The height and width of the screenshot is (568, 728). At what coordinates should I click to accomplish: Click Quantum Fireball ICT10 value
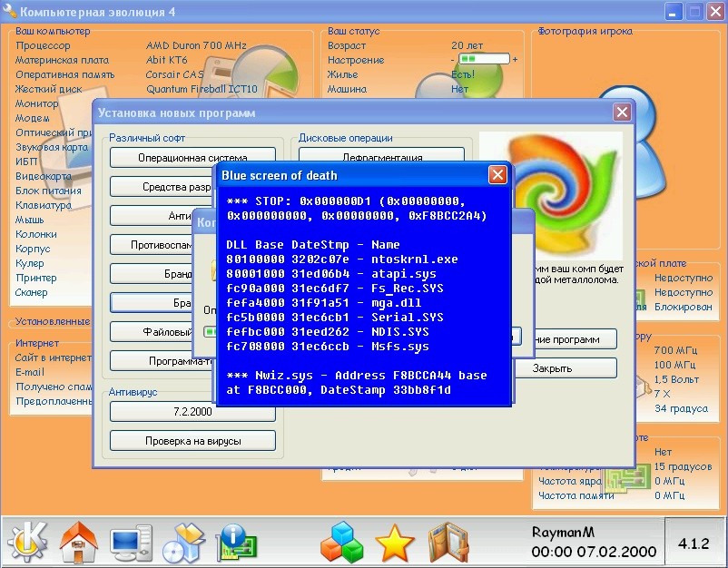point(202,89)
